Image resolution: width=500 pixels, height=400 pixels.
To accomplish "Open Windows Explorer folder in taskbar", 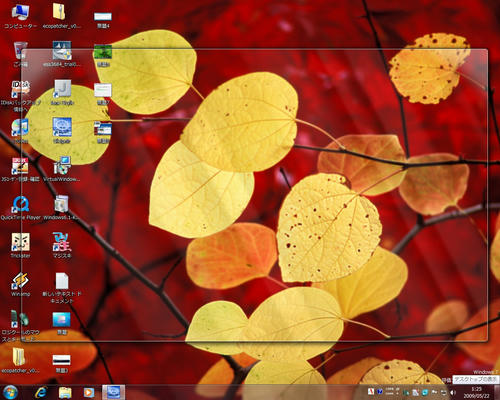I will click(65, 392).
